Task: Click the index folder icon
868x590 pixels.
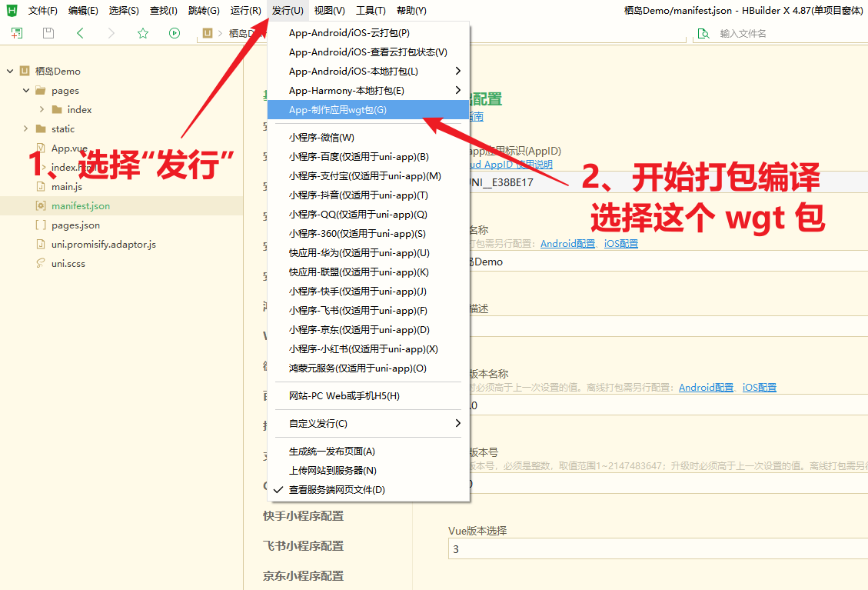Action: coord(56,110)
